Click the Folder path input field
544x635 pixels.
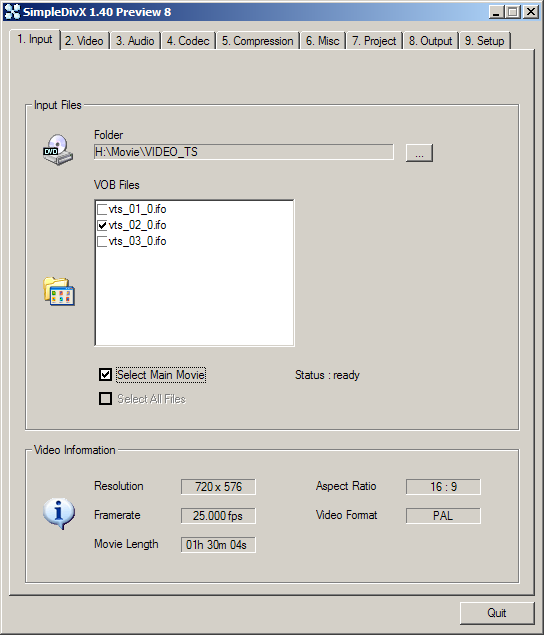[243, 152]
